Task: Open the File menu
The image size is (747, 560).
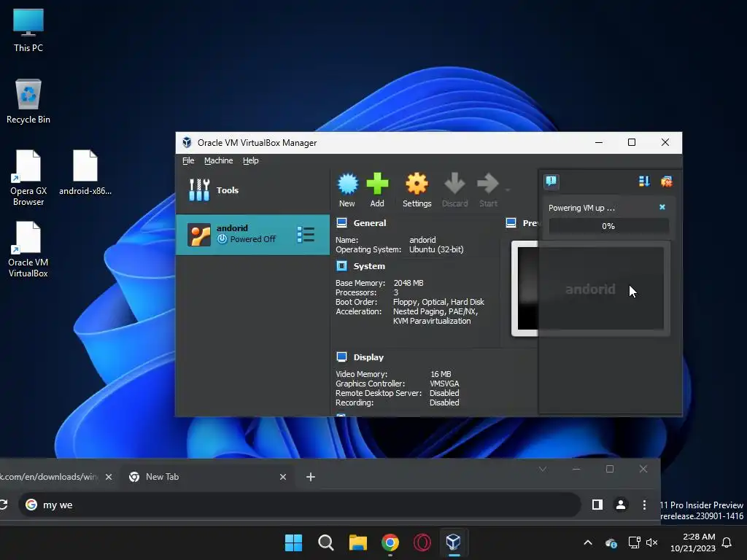Action: tap(188, 160)
